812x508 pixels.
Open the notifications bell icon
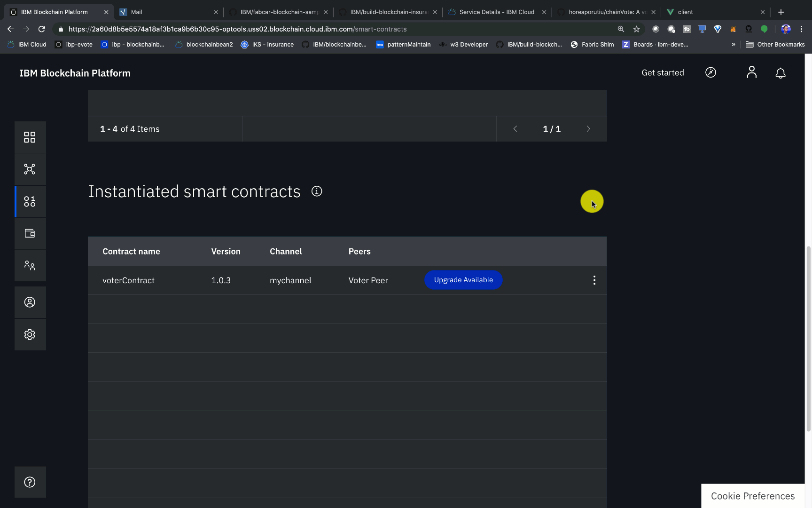781,73
